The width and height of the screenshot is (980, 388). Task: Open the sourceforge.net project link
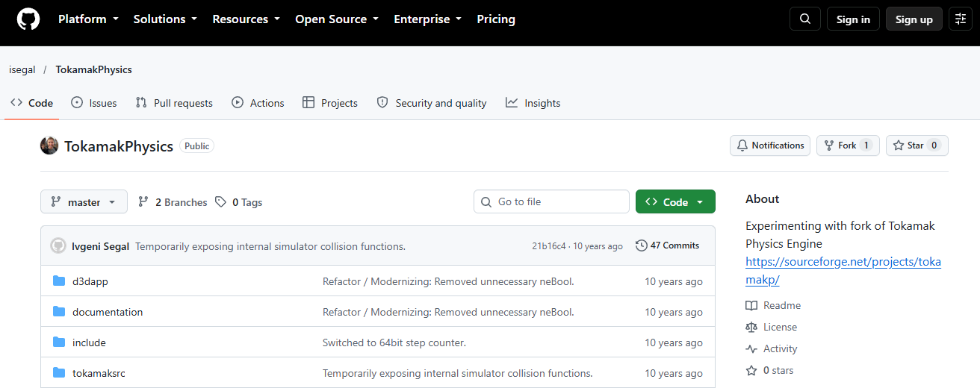click(843, 271)
